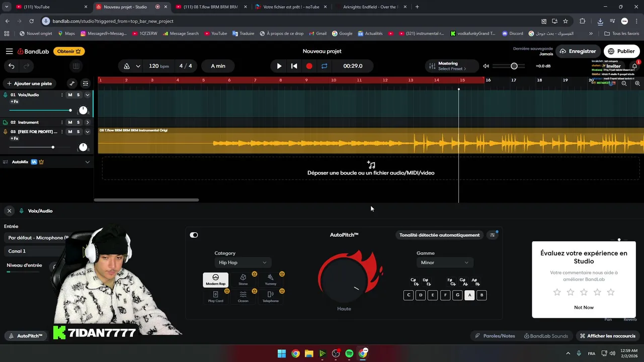Open the A min key selector
Viewport: 644px width, 362px height.
pos(218,66)
